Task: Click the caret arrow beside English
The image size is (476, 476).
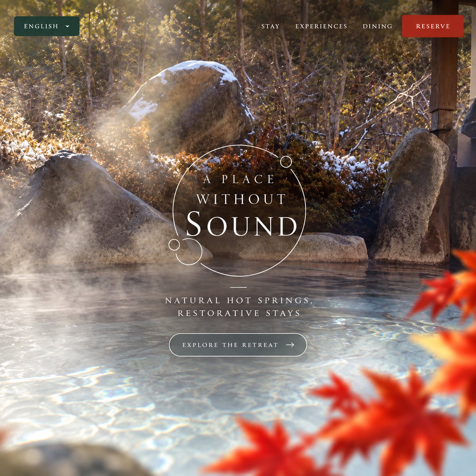Action: pyautogui.click(x=68, y=26)
